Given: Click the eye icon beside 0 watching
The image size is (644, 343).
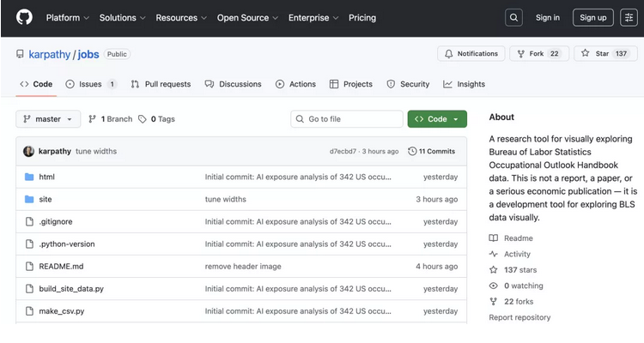Looking at the screenshot, I should (x=493, y=286).
